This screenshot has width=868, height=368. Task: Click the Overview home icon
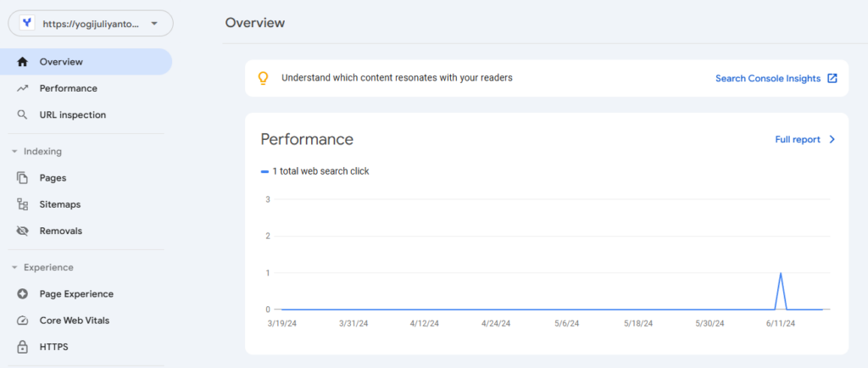click(x=23, y=62)
